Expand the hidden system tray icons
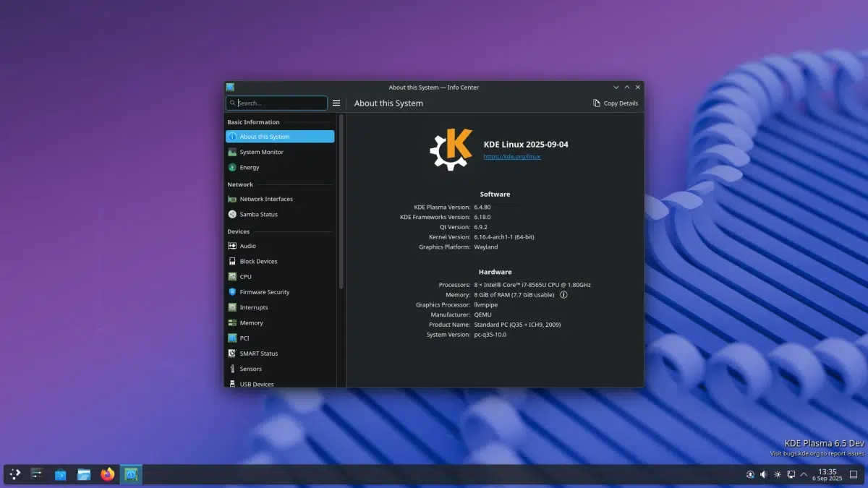This screenshot has width=868, height=488. coord(803,474)
